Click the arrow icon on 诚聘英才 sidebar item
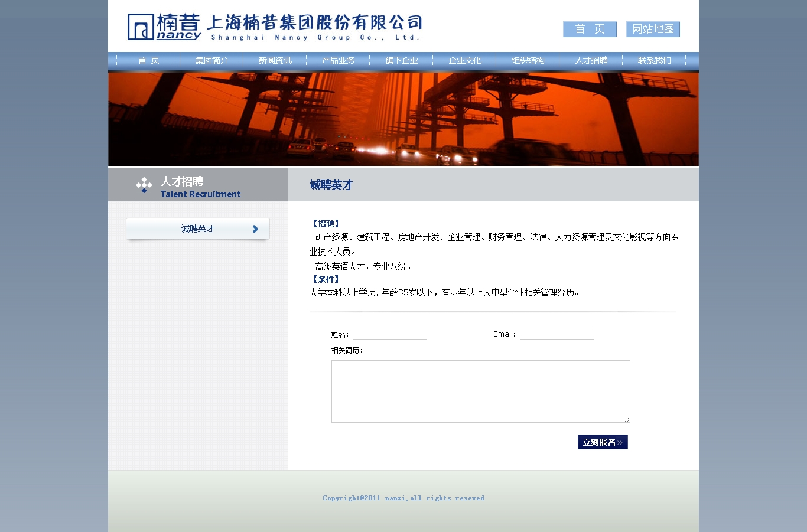 pyautogui.click(x=255, y=229)
